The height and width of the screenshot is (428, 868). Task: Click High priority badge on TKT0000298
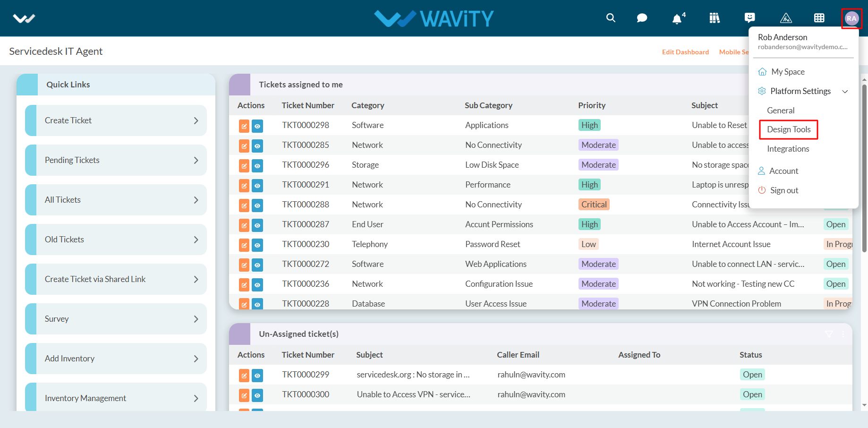(589, 125)
